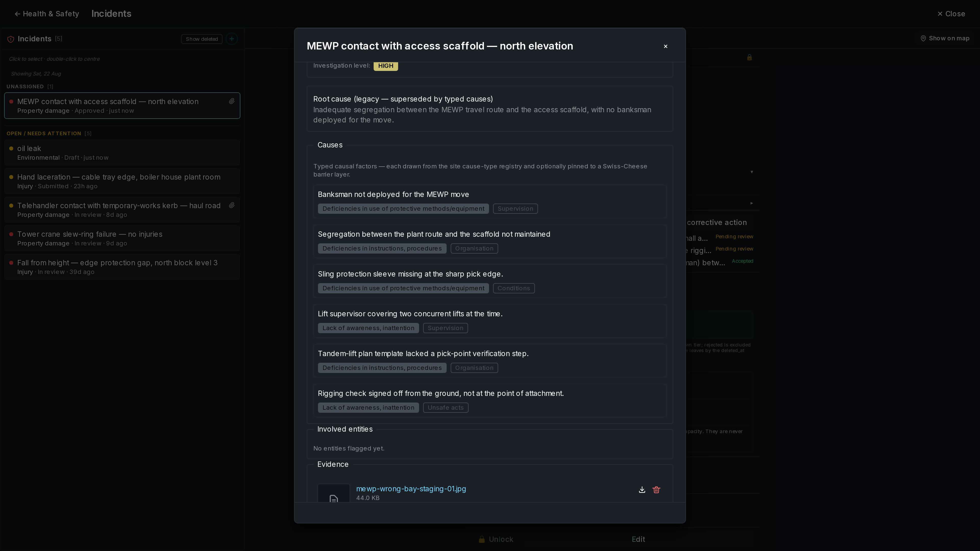Click Supervision tag on Lift supervisor cause
980x551 pixels.
point(445,328)
